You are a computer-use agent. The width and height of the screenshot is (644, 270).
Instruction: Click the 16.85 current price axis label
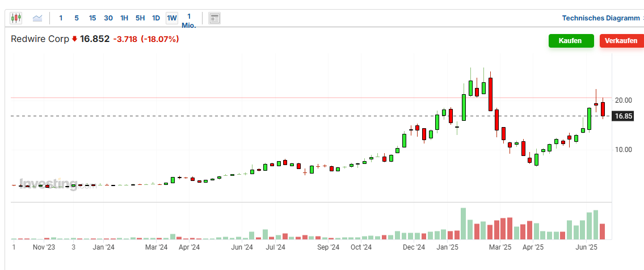pos(624,116)
